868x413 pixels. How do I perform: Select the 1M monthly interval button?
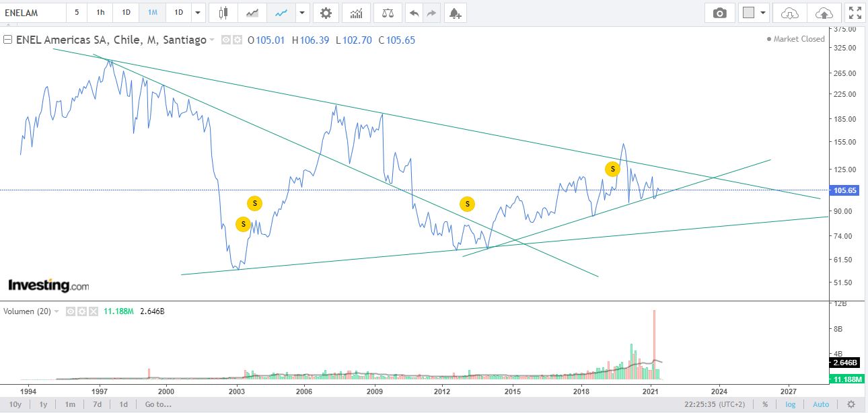pos(152,13)
